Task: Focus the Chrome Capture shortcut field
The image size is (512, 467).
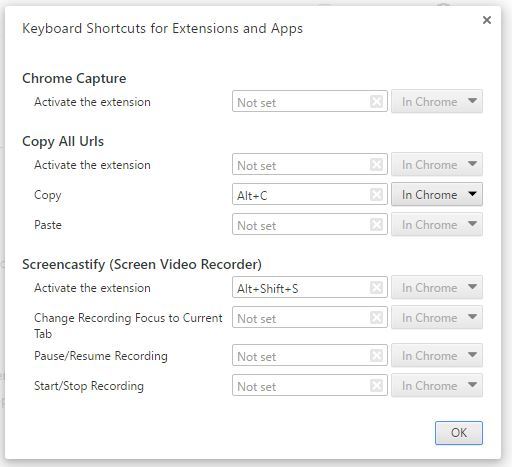Action: pyautogui.click(x=310, y=101)
